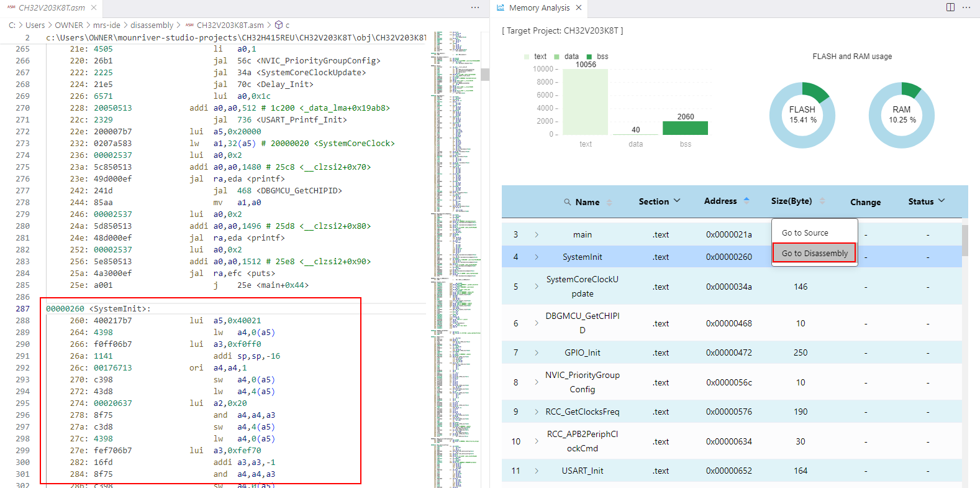
Task: Click the size value 250
Action: (801, 352)
